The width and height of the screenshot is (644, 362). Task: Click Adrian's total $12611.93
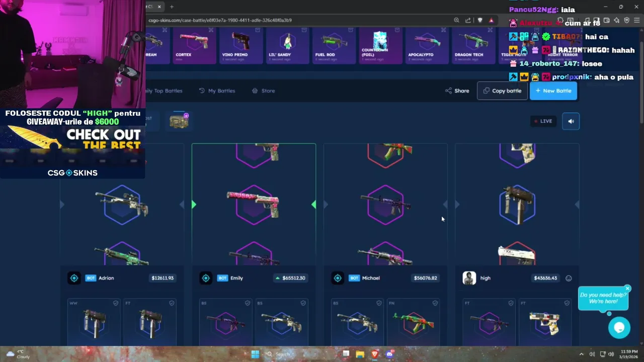(163, 278)
